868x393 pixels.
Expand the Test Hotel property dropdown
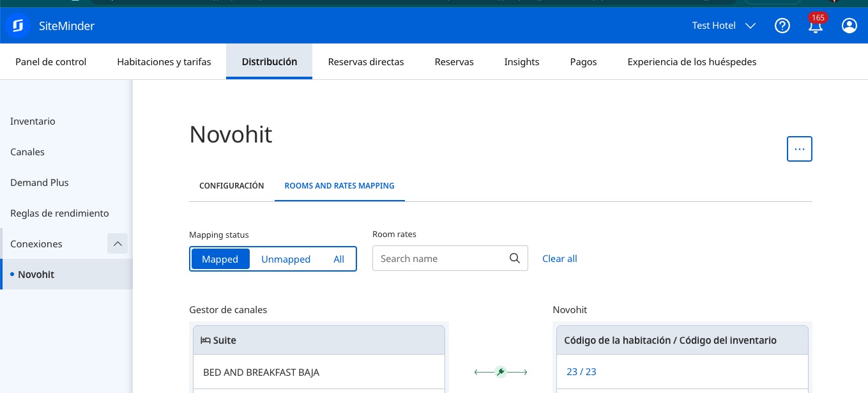click(x=724, y=26)
